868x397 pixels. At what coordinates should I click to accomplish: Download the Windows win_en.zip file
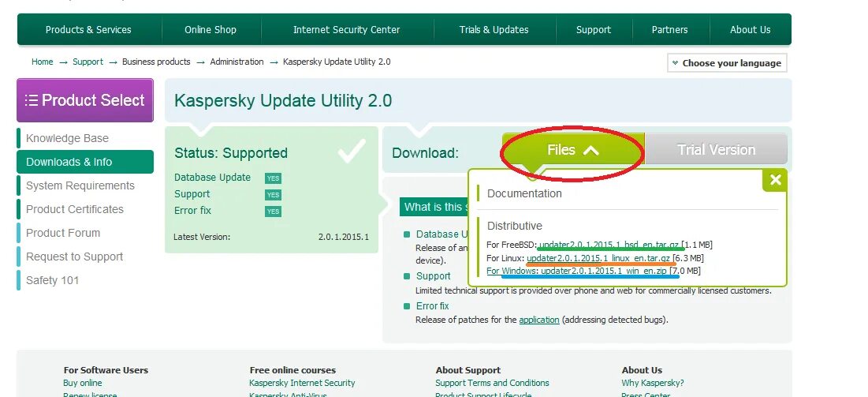[604, 272]
